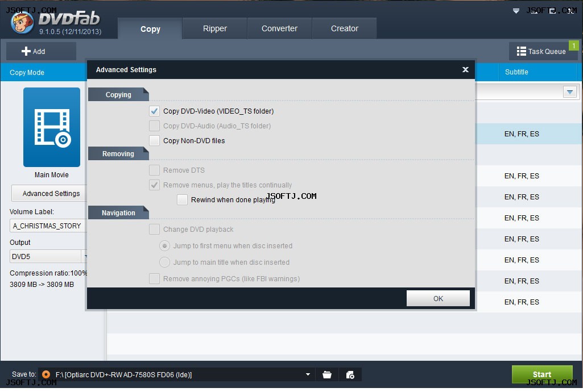Click the Add button
The width and height of the screenshot is (583, 392).
[x=41, y=51]
